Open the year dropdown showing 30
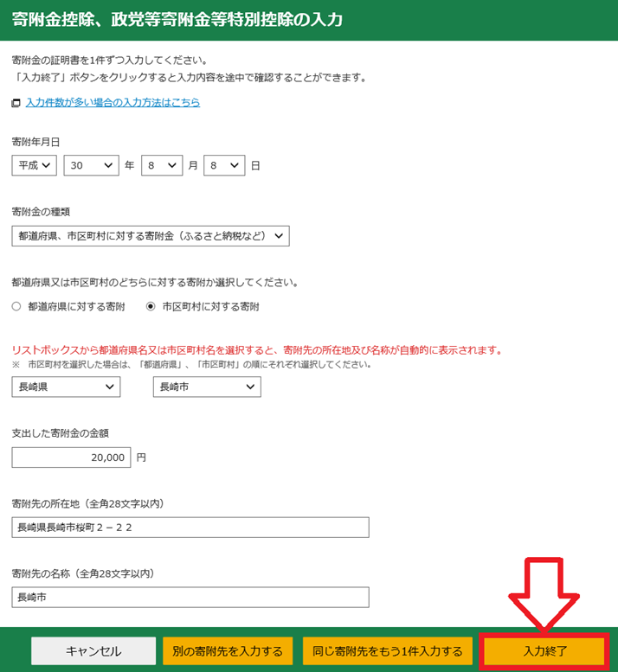618x672 pixels. pyautogui.click(x=92, y=165)
